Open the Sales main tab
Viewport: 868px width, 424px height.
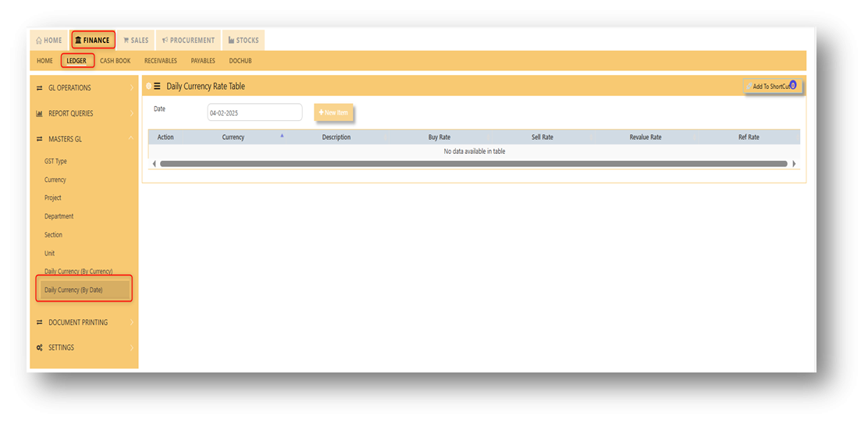point(136,41)
